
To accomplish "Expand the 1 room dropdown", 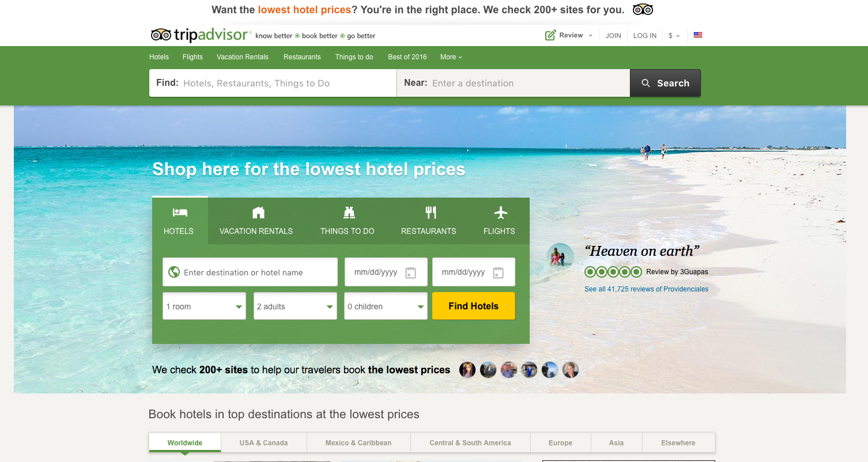I will tap(205, 306).
